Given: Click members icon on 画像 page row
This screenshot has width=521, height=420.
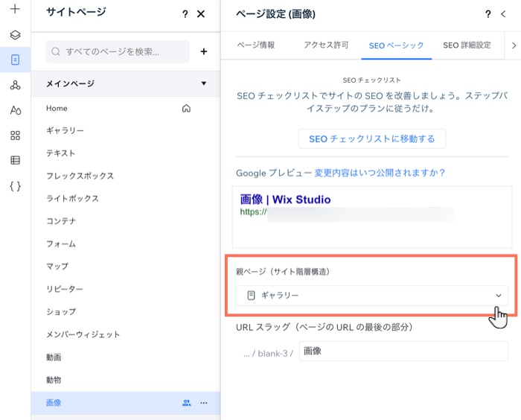Looking at the screenshot, I should click(187, 403).
